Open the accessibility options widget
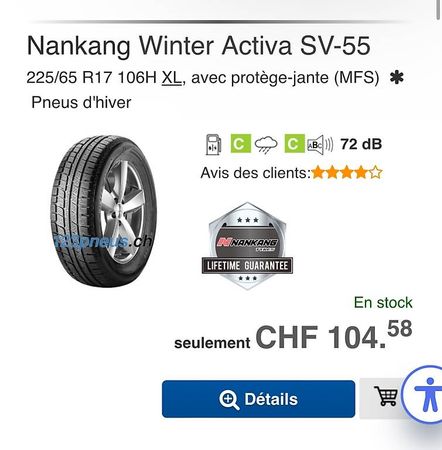442x450 pixels. (x=427, y=394)
